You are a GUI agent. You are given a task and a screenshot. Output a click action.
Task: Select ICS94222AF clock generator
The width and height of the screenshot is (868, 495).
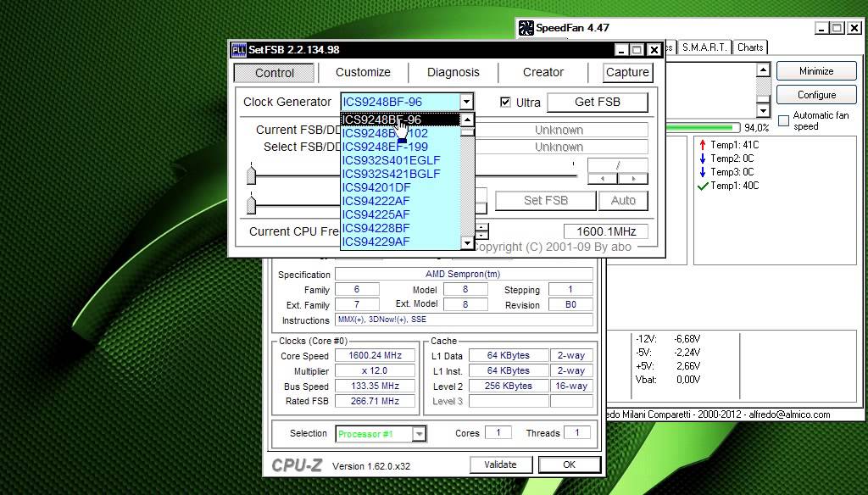[x=400, y=201]
